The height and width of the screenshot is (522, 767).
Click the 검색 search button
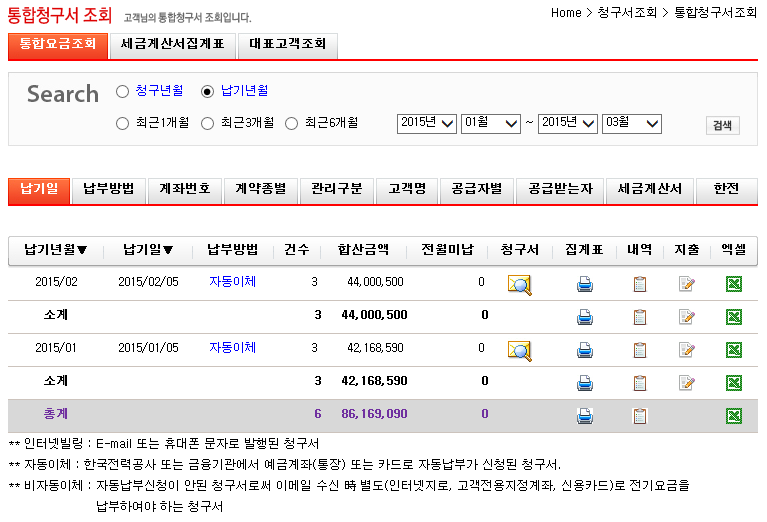pos(722,126)
